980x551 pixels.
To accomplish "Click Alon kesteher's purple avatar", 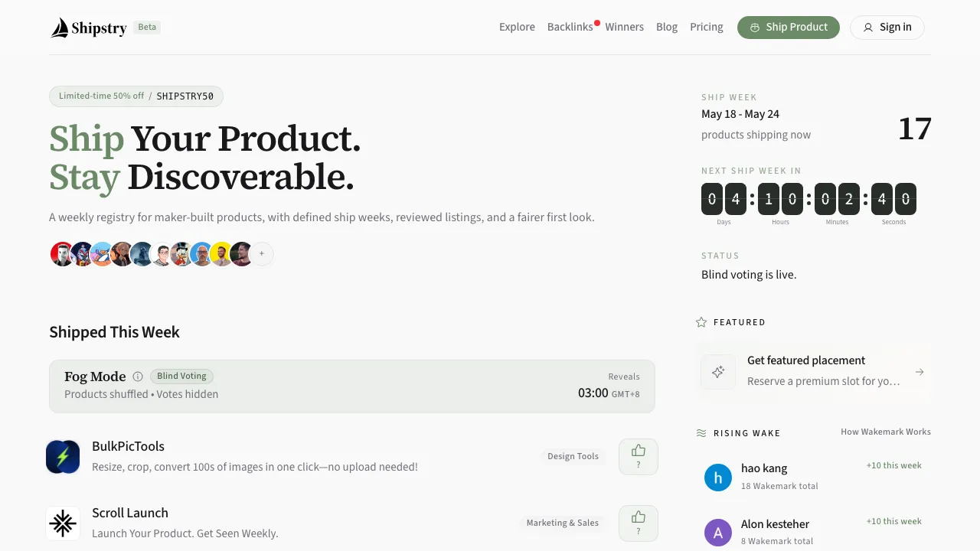I will [718, 533].
